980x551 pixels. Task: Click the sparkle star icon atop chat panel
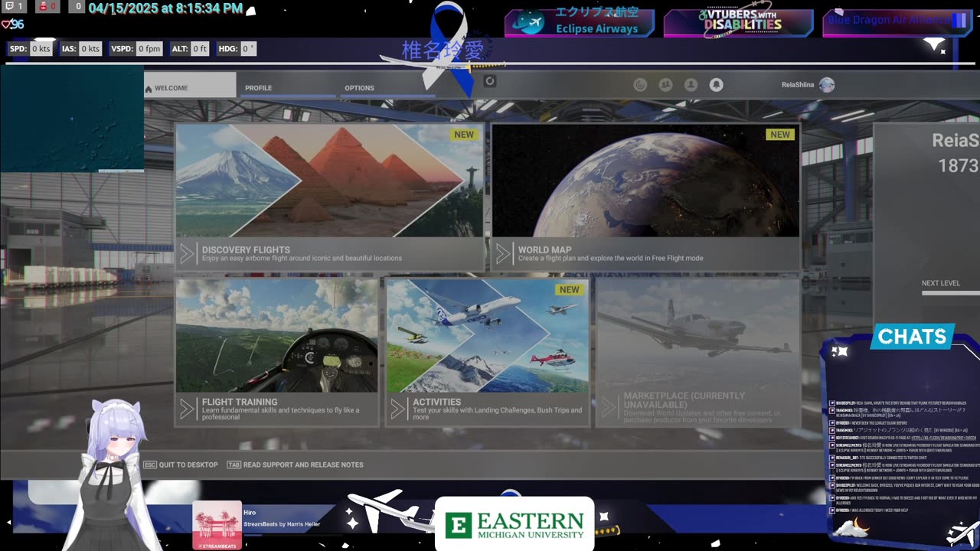(x=839, y=352)
